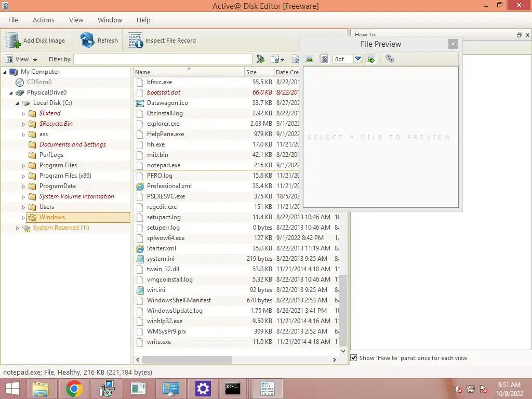
Task: Toggle Show 'How to' panel checkbox
Action: click(x=353, y=357)
